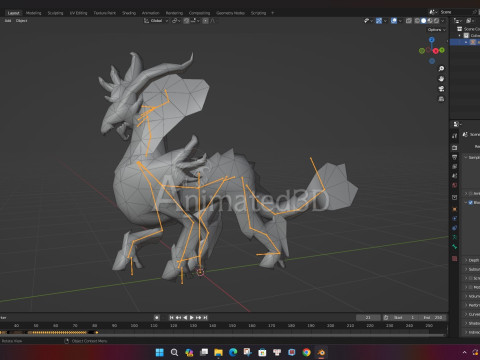Click the red X axis on the navigation gizmo
This screenshot has height=360, width=480.
click(x=436, y=51)
